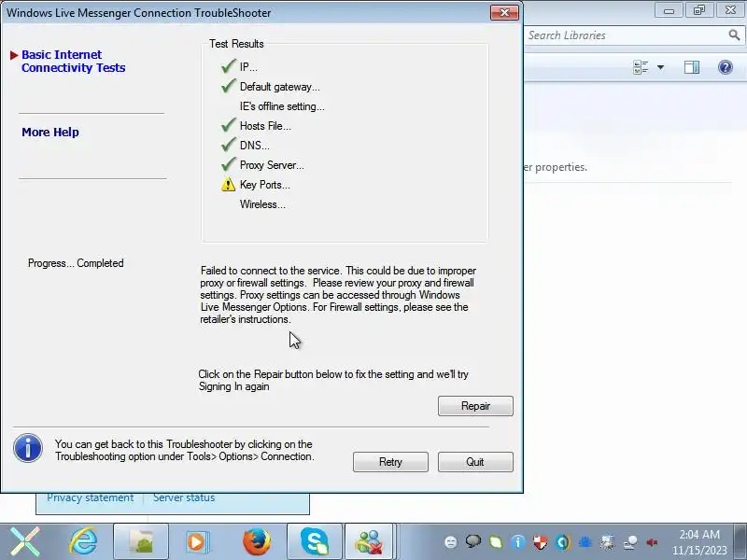
Task: Click the Repair button
Action: (475, 406)
